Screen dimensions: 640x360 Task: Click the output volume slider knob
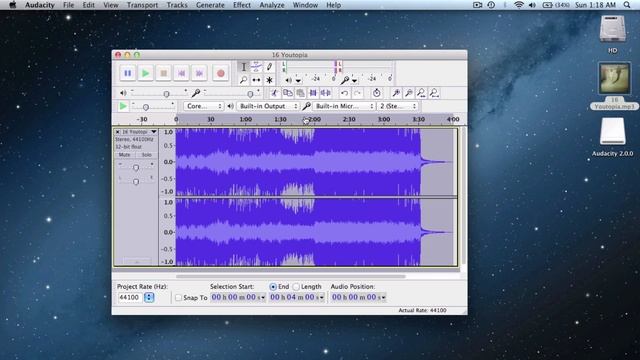(166, 94)
